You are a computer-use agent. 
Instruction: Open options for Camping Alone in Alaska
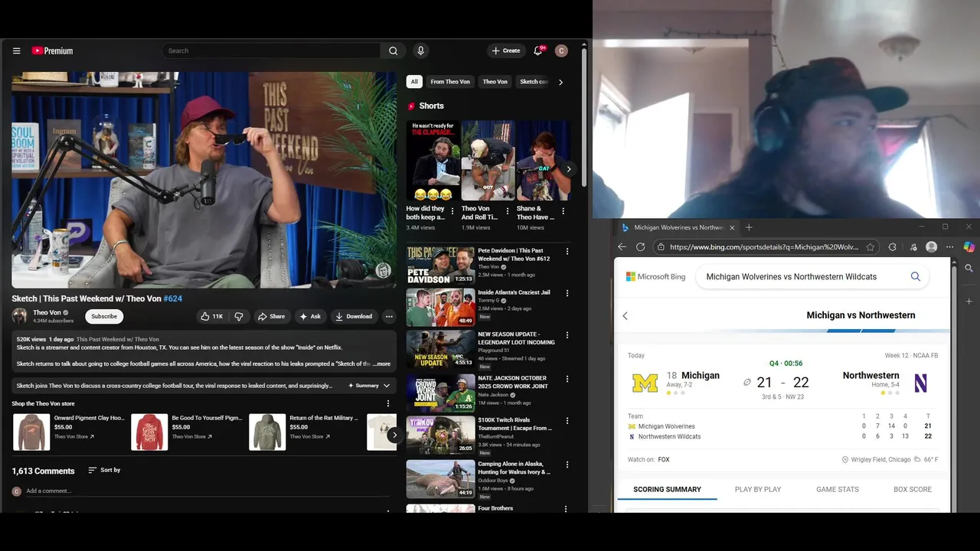567,465
